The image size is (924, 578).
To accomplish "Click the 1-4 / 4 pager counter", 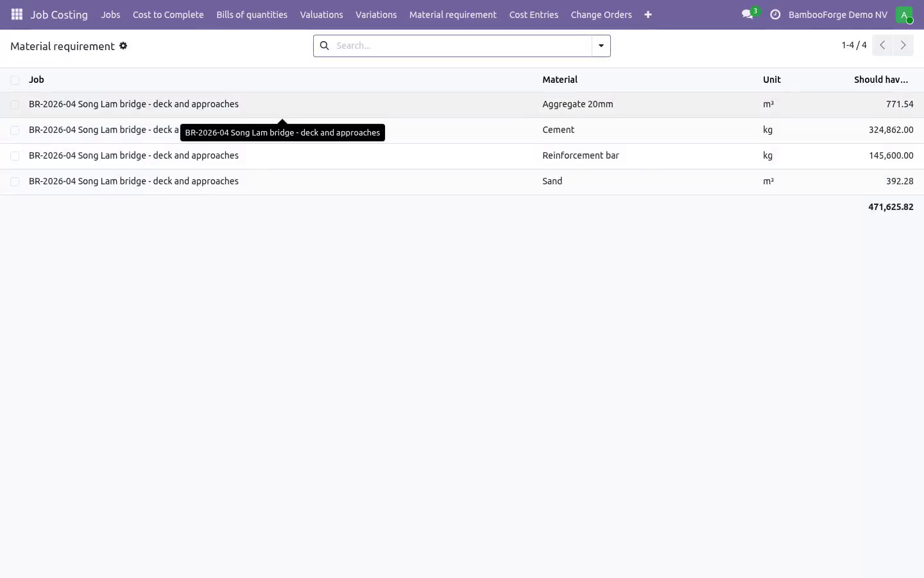I will [x=854, y=45].
